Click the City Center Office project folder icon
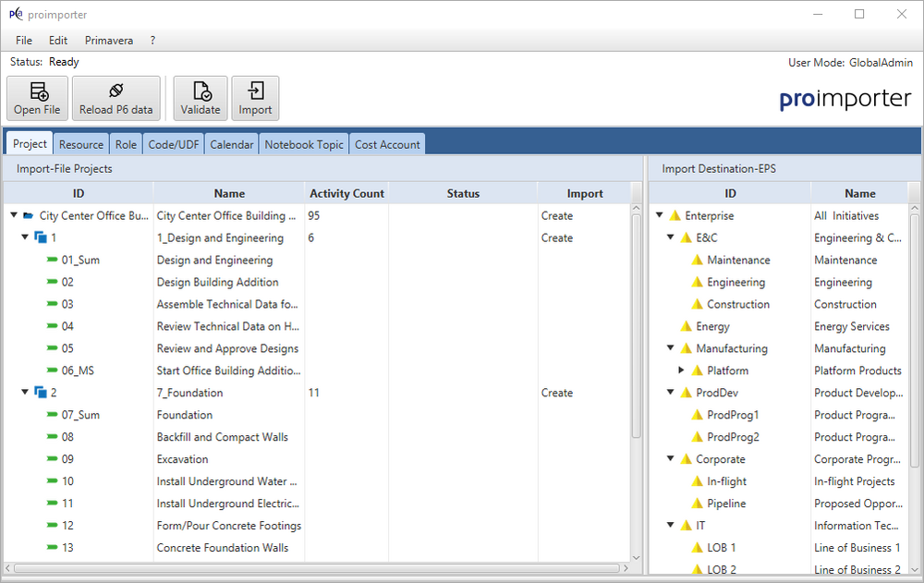 29,216
